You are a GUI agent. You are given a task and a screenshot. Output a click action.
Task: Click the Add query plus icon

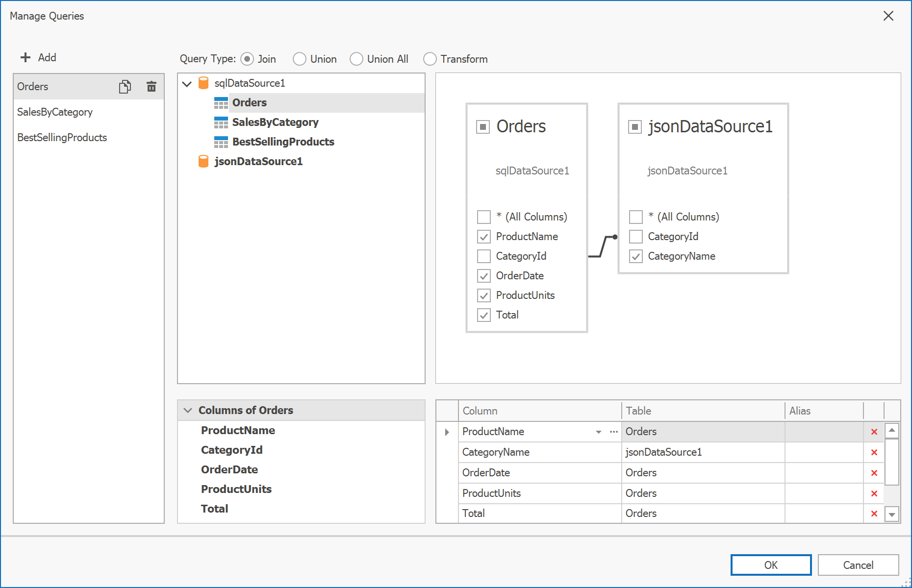(25, 57)
